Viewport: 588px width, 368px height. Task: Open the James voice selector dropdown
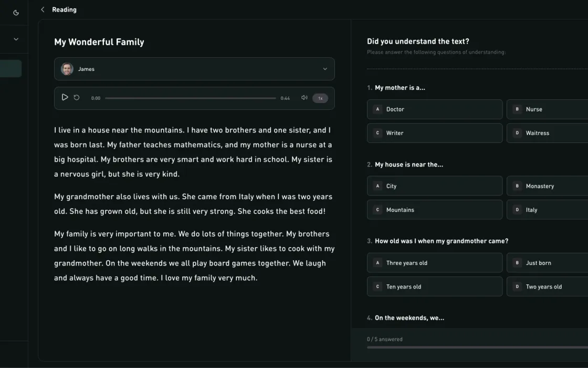click(194, 69)
